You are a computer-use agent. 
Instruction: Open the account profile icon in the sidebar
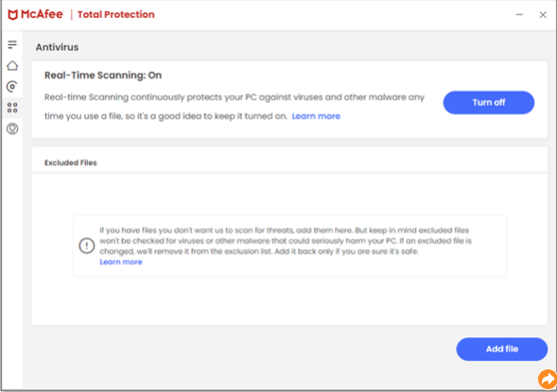[12, 128]
